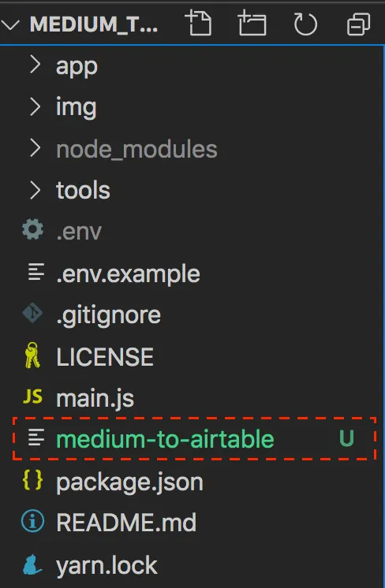Expand the app folder chevron
Screen dimensions: 385x588
[35, 65]
